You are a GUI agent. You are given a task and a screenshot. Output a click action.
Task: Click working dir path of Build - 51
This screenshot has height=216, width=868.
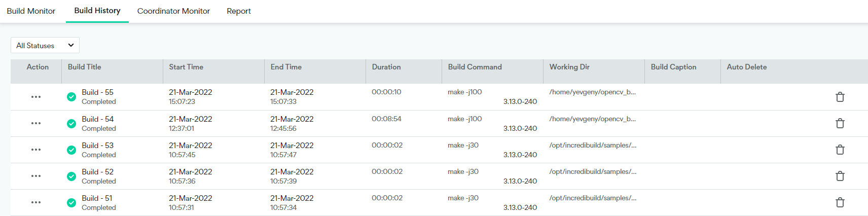pyautogui.click(x=593, y=198)
